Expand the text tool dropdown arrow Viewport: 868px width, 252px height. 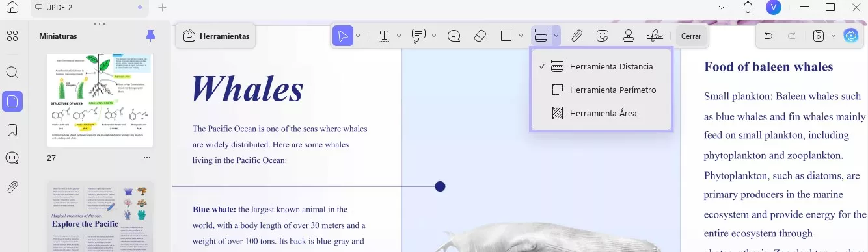click(x=399, y=36)
